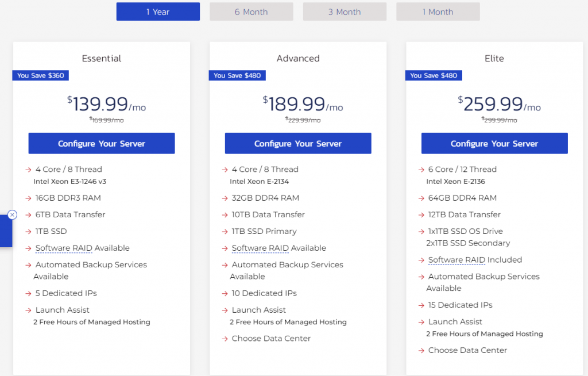This screenshot has height=376, width=588.
Task: Configure the Essential server plan
Action: click(x=102, y=144)
